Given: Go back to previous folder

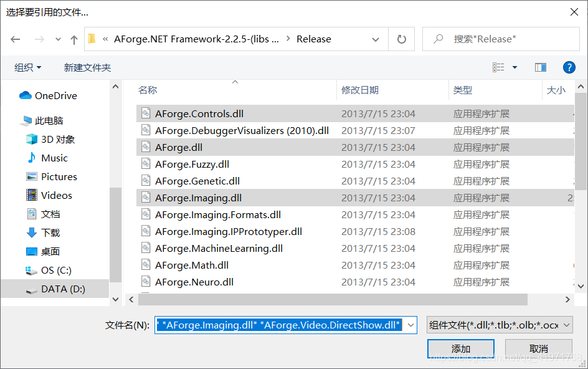Looking at the screenshot, I should tap(16, 39).
